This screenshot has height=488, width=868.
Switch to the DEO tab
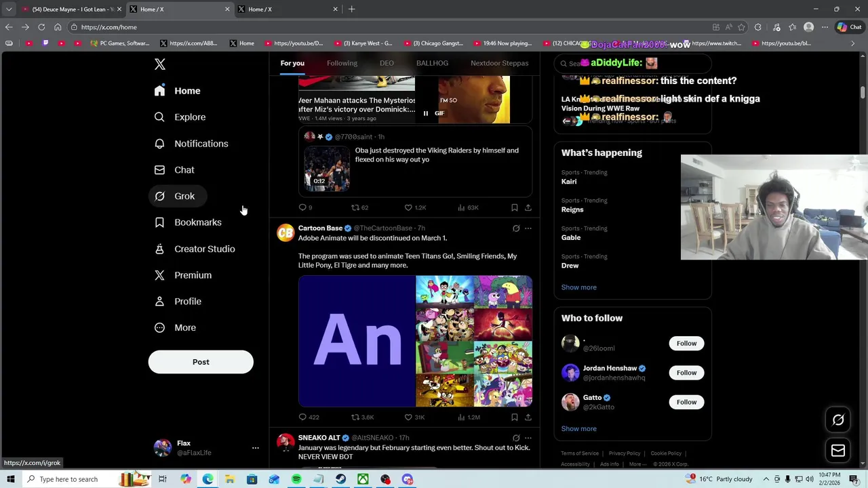coord(387,63)
